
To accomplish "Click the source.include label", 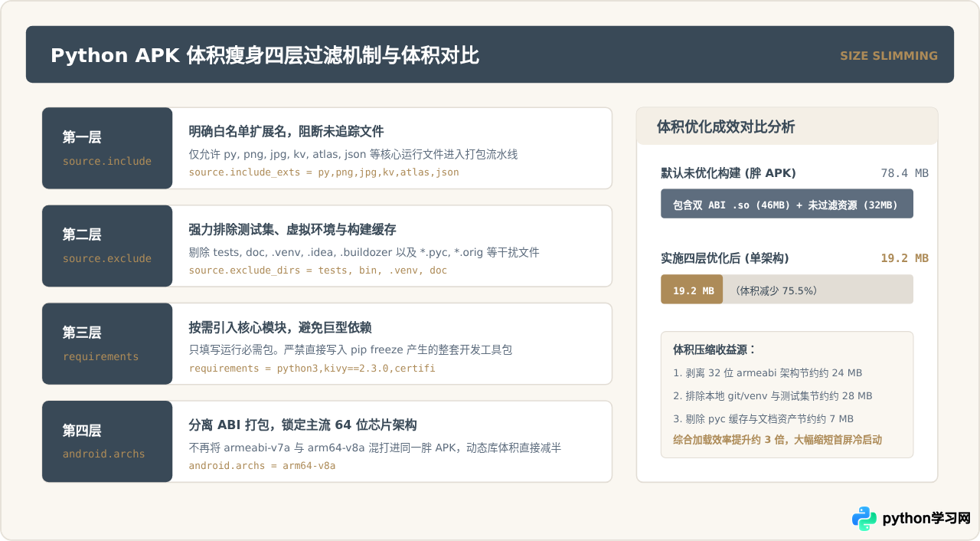I will click(x=107, y=161).
